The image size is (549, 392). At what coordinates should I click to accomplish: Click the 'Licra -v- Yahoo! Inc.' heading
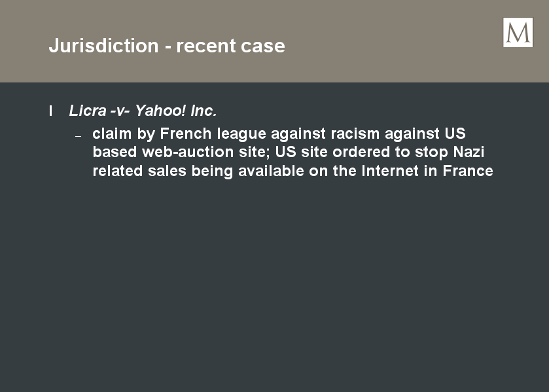[x=143, y=111]
